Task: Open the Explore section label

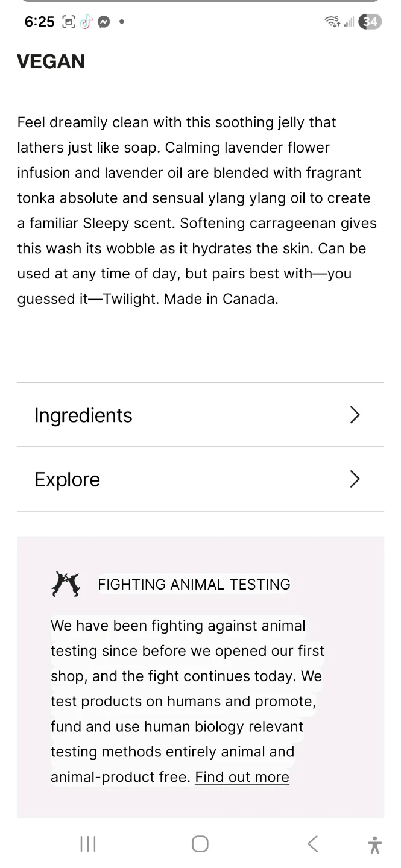Action: 68,480
